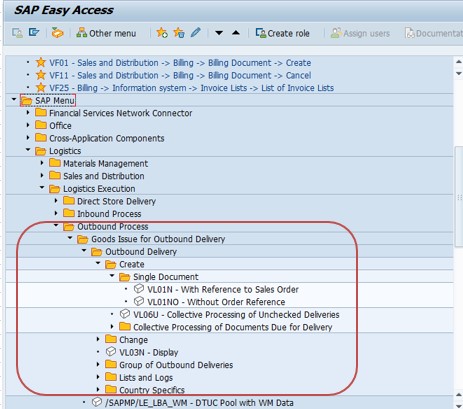Click the Documentation button
The width and height of the screenshot is (463, 409).
(x=433, y=33)
